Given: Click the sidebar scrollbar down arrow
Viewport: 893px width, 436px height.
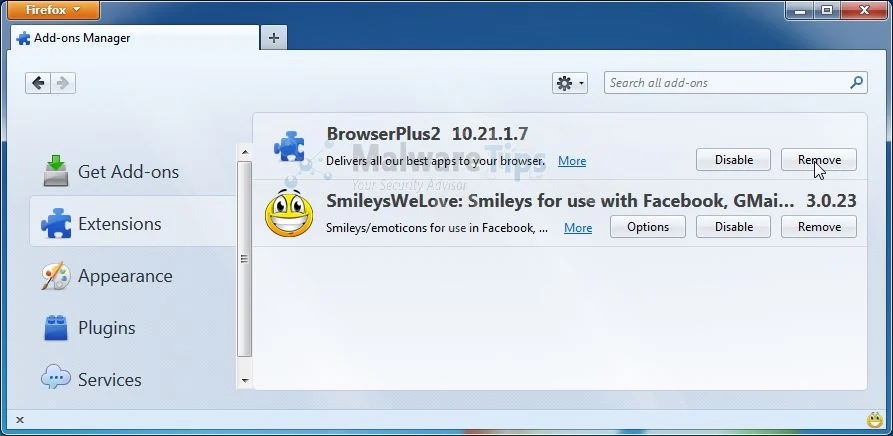Looking at the screenshot, I should tap(245, 380).
